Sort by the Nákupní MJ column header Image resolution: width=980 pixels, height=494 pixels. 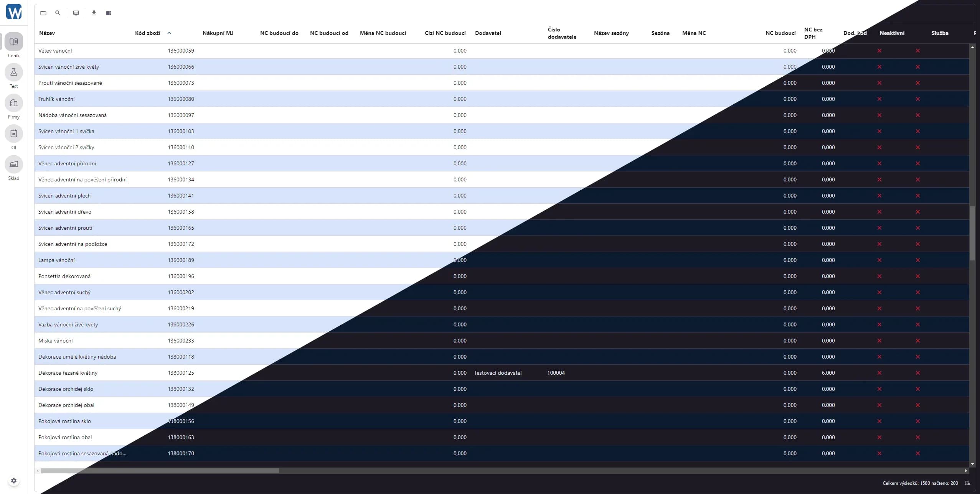(x=218, y=33)
